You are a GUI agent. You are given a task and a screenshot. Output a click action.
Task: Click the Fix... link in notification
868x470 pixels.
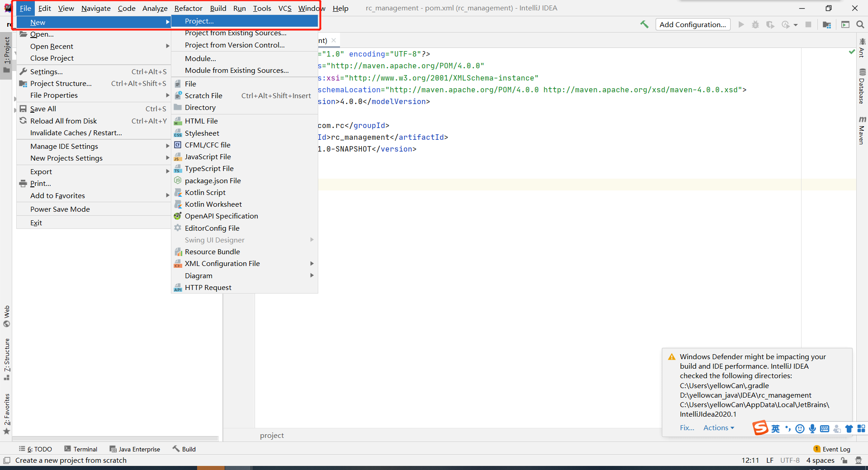pos(687,427)
